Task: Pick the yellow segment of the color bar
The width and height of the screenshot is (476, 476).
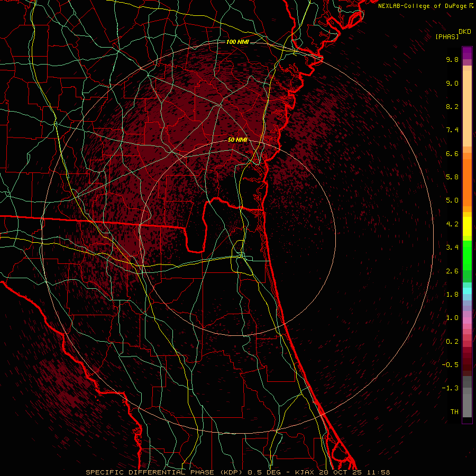Action: 467,226
